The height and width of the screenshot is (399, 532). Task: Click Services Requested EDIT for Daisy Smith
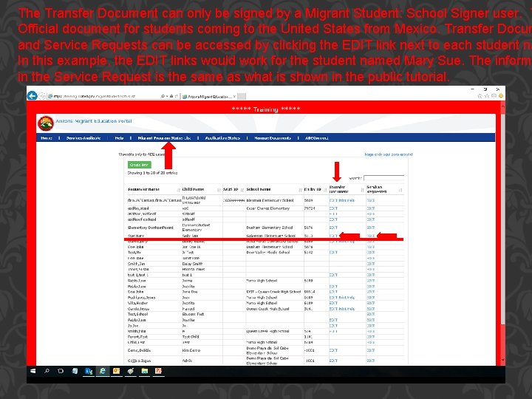point(370,264)
